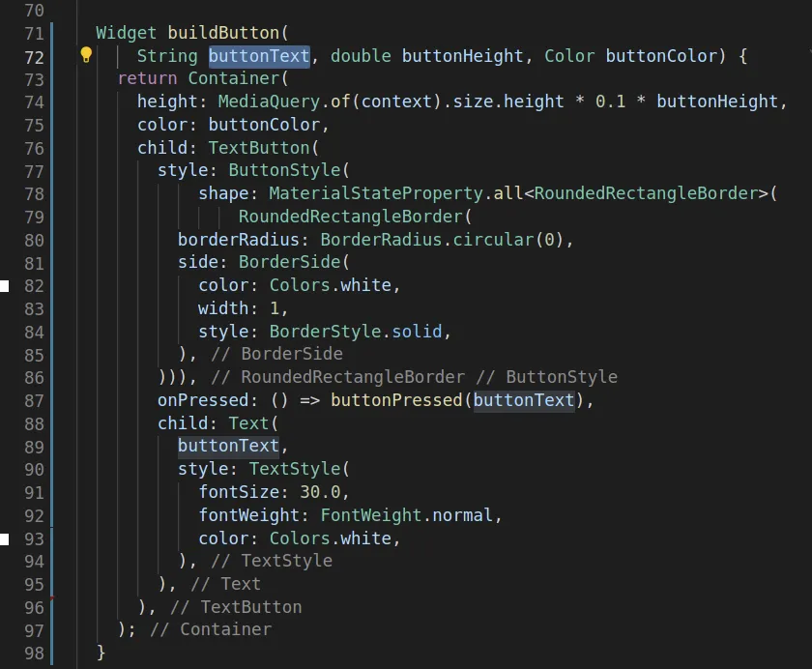This screenshot has height=669, width=812.
Task: Select line number 98 in gutter
Action: click(x=34, y=654)
